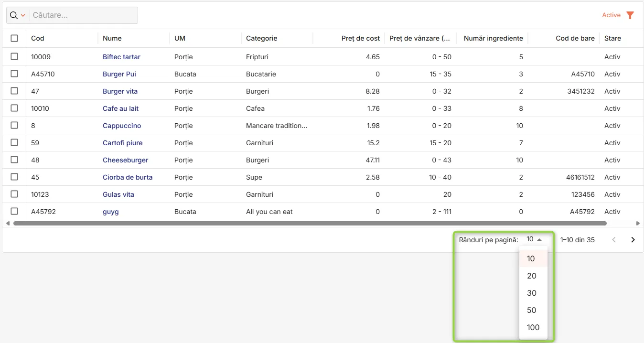Check the Cheeseburger row checkbox
644x343 pixels.
[x=14, y=160]
